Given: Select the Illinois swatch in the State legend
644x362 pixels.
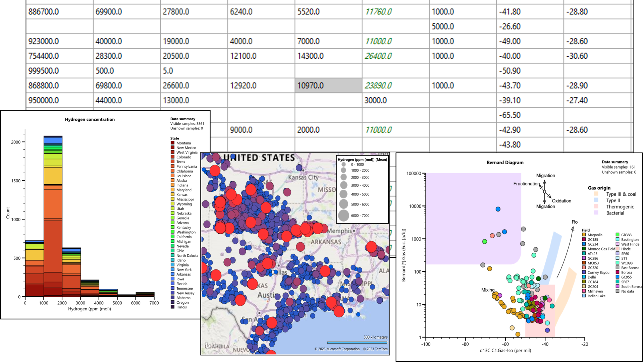Looking at the screenshot, I should (173, 307).
